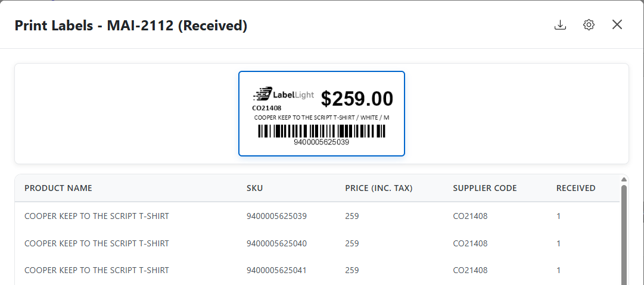
Task: Click the table's vertical scrollbar thumb
Action: [624, 238]
